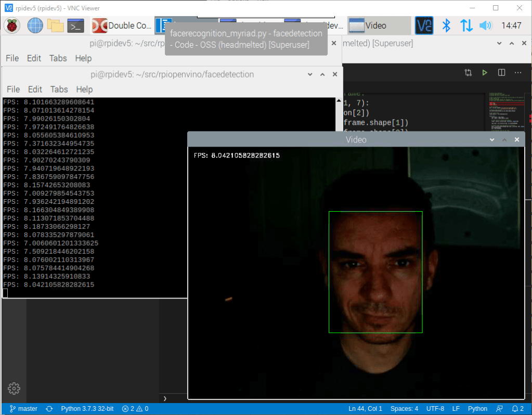Click the synchronize changes icon

(49, 409)
